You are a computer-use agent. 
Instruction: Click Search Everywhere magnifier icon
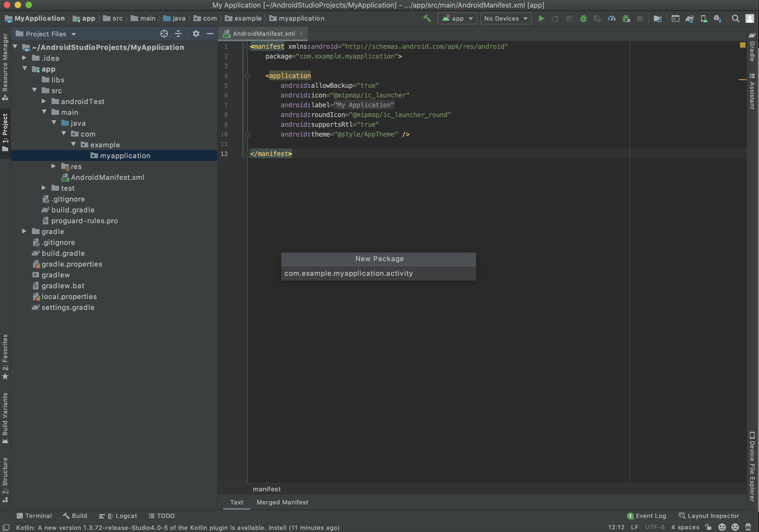[x=735, y=18]
